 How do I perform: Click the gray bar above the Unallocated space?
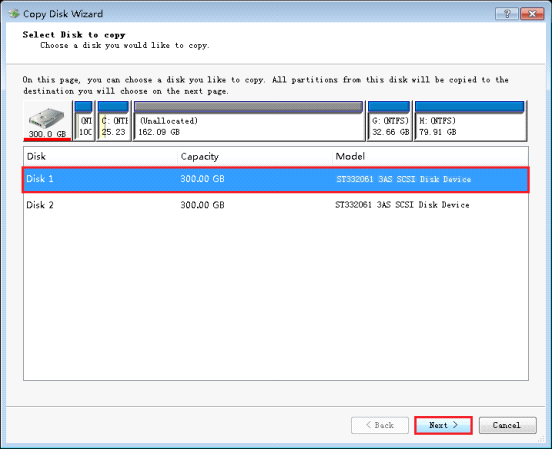coord(249,107)
